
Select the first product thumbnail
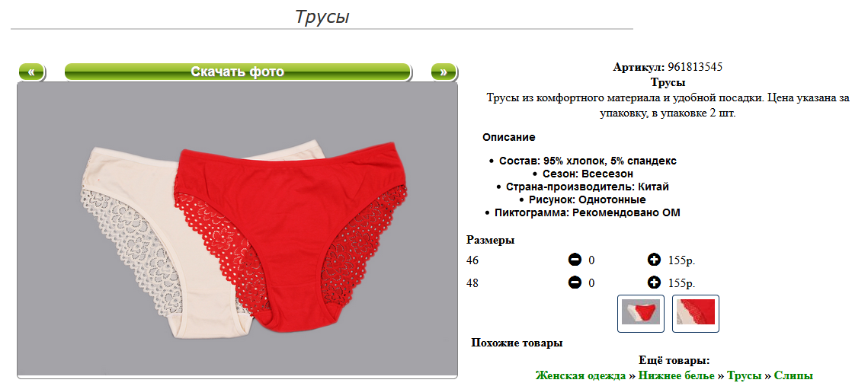640,313
